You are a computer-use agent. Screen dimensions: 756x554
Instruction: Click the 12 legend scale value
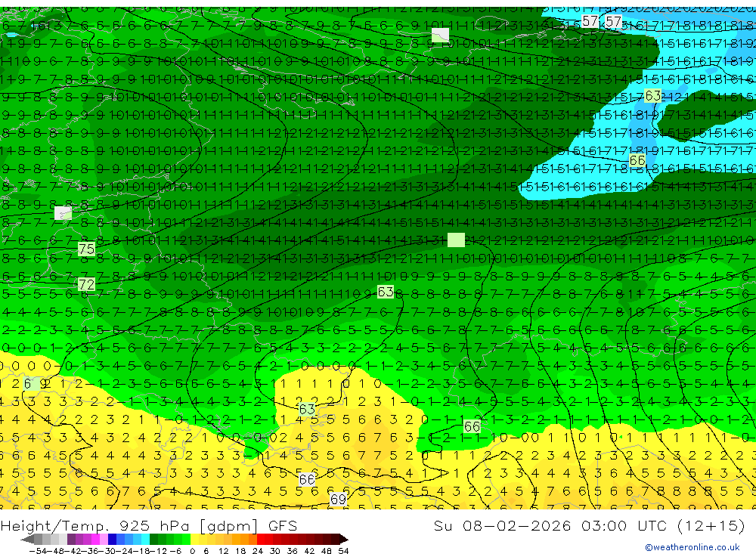(x=223, y=551)
